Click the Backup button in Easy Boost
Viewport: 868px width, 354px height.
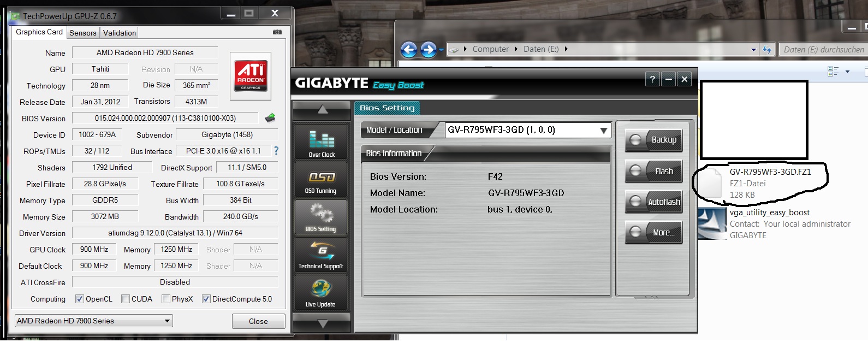click(x=653, y=140)
